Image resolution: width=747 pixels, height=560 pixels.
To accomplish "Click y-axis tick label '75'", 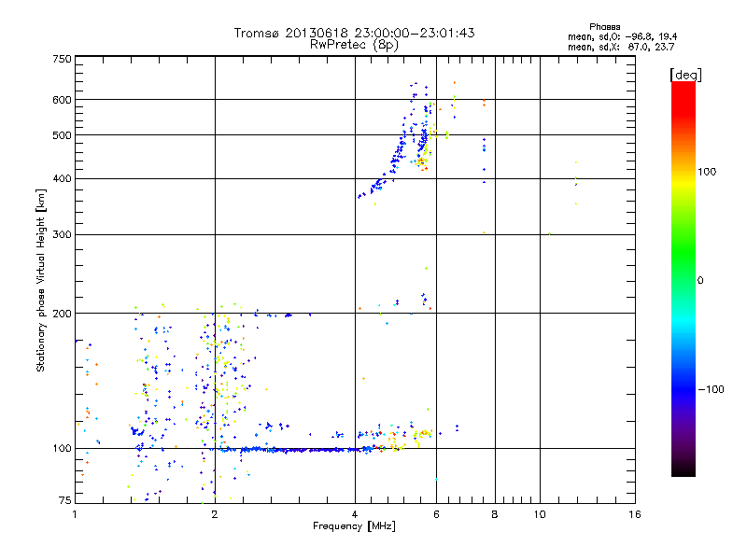I will click(x=65, y=500).
